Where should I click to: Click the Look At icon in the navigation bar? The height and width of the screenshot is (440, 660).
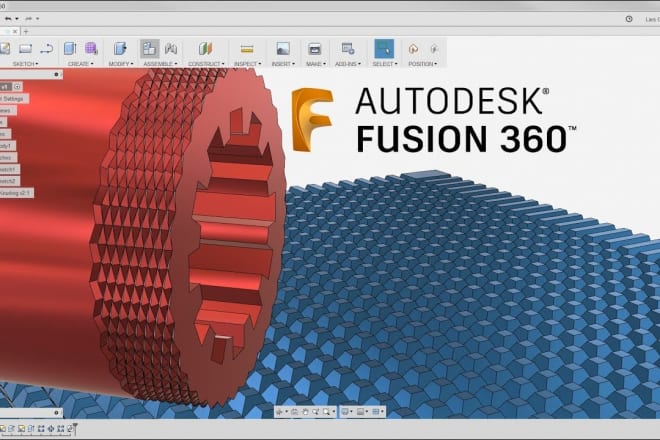tap(294, 411)
